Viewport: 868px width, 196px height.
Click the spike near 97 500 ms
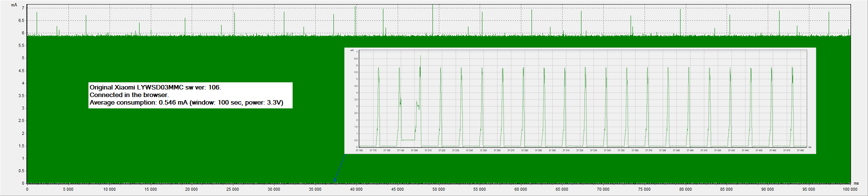pyautogui.click(x=829, y=24)
